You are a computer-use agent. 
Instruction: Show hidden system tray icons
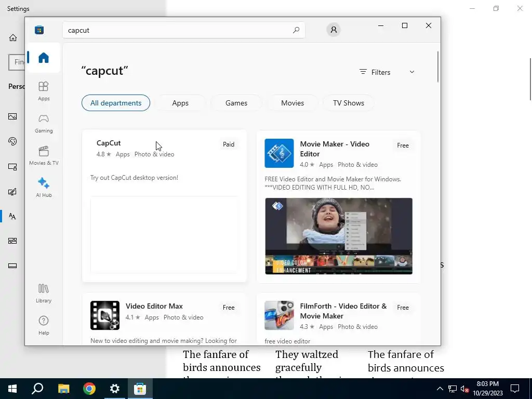tap(440, 389)
